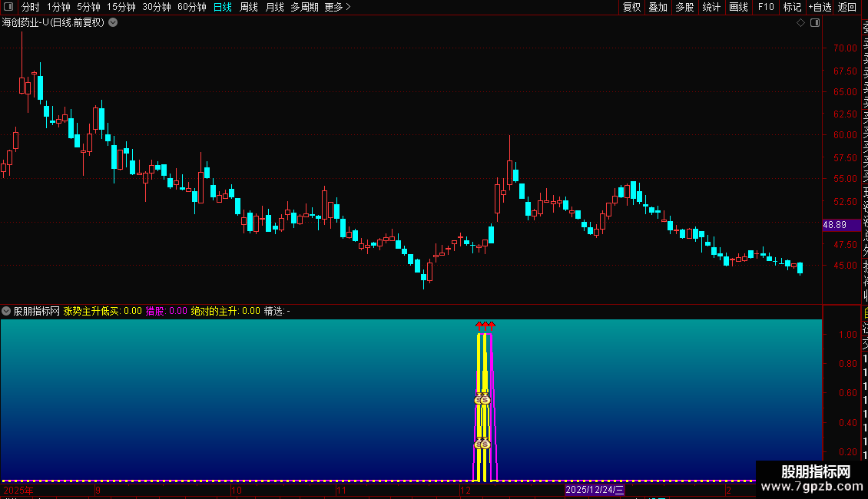868x499 pixels.
Task: Select the 日线 daily period
Action: pyautogui.click(x=223, y=7)
